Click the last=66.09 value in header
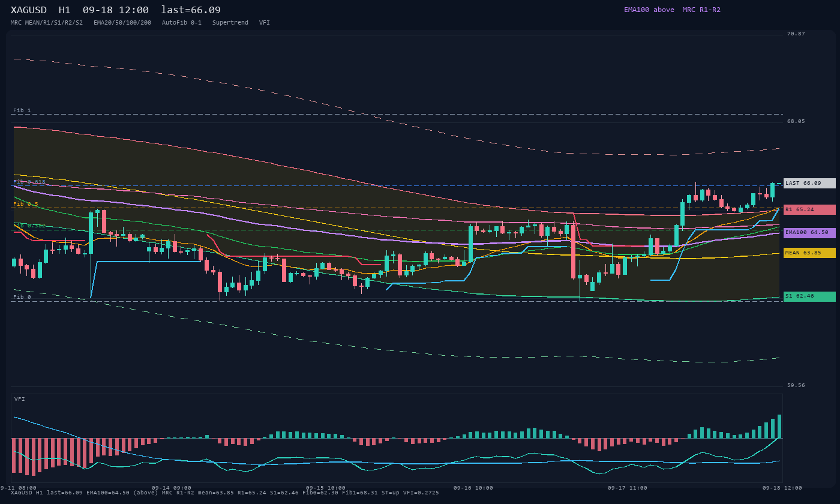The width and height of the screenshot is (840, 504). click(191, 10)
